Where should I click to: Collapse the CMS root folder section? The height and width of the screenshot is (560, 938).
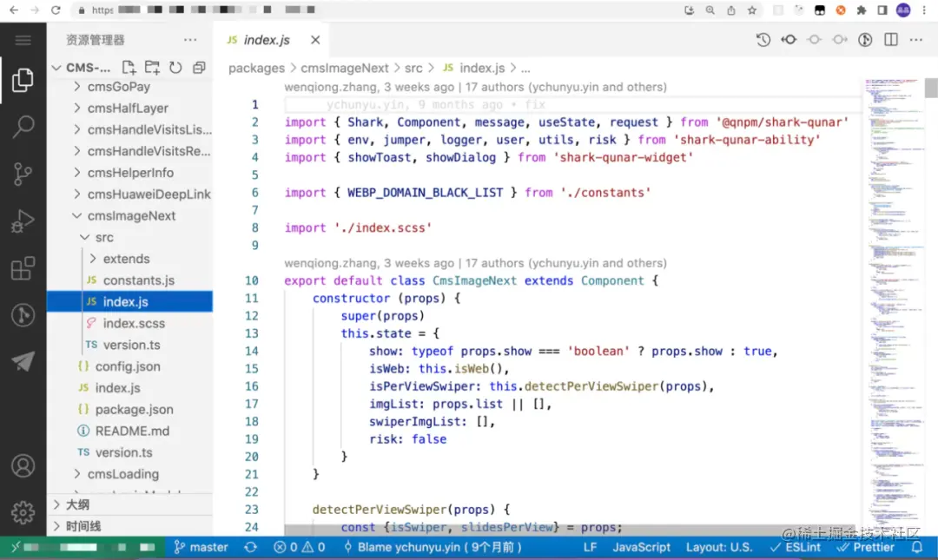coord(83,67)
